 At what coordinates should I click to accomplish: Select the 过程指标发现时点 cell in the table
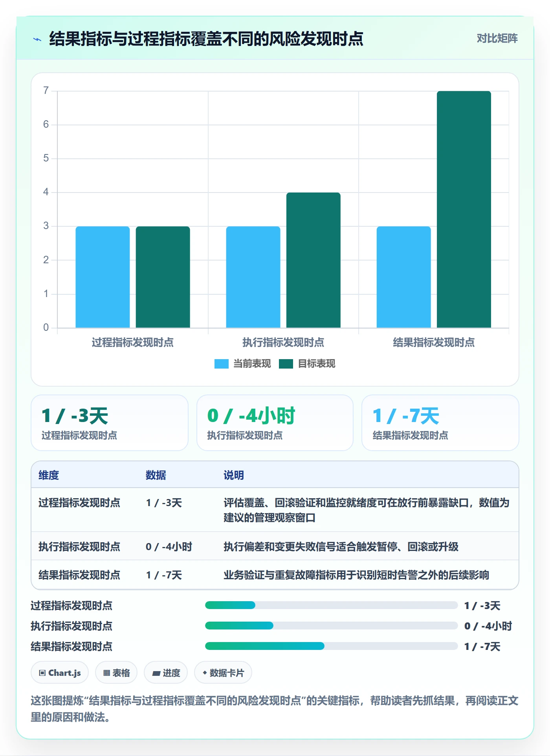click(x=79, y=503)
